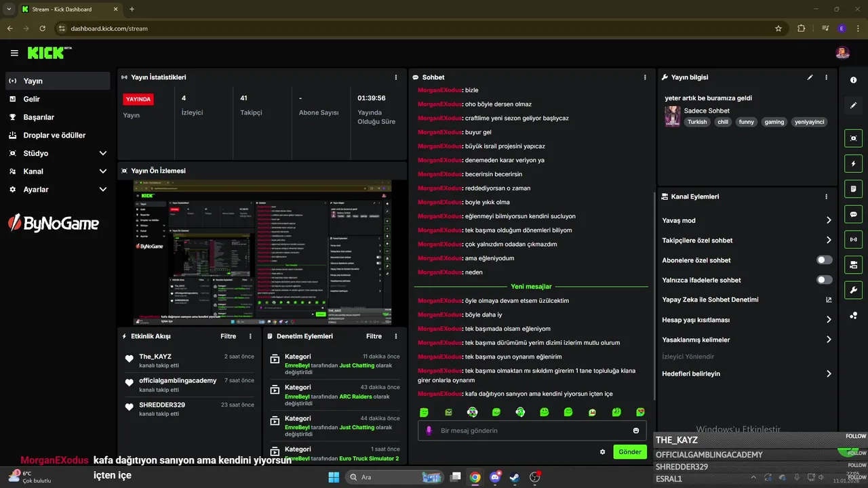Viewport: 868px width, 488px height.
Task: Click The_KAYZ in activity feed
Action: [155, 357]
